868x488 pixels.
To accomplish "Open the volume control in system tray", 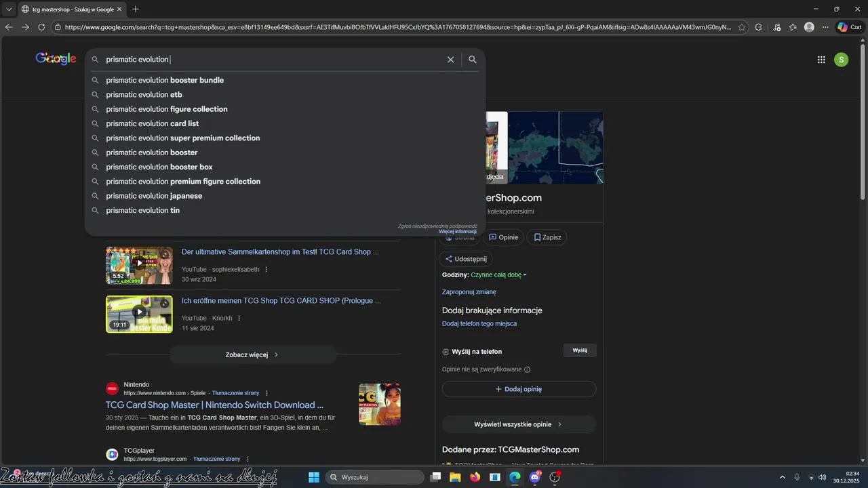I will 823,477.
